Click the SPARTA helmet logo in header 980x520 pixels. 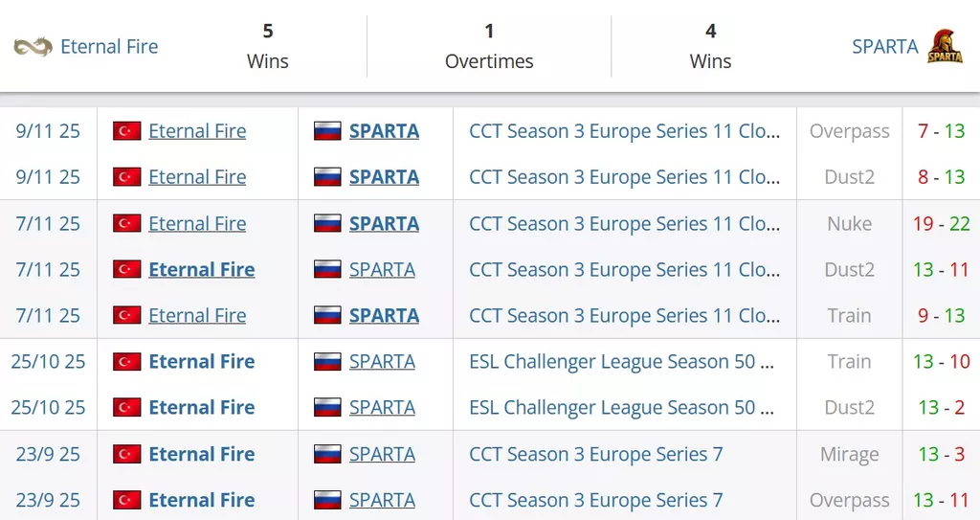pyautogui.click(x=945, y=46)
